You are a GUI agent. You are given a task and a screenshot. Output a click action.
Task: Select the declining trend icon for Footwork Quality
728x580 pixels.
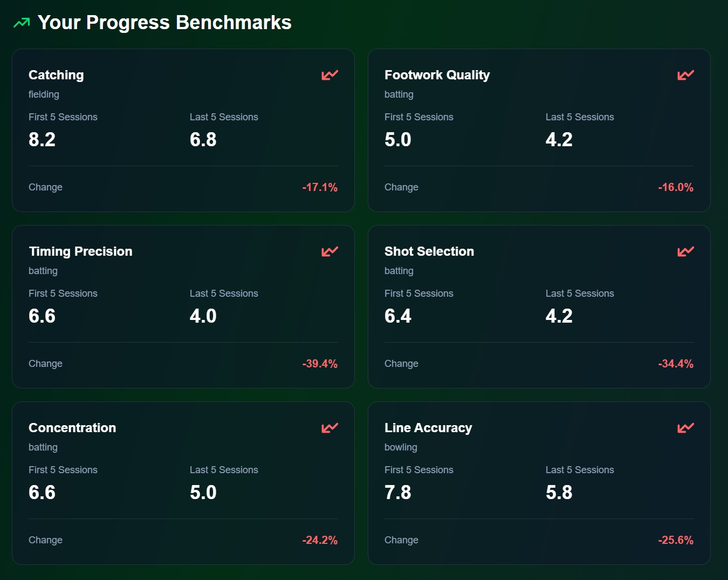tap(685, 75)
